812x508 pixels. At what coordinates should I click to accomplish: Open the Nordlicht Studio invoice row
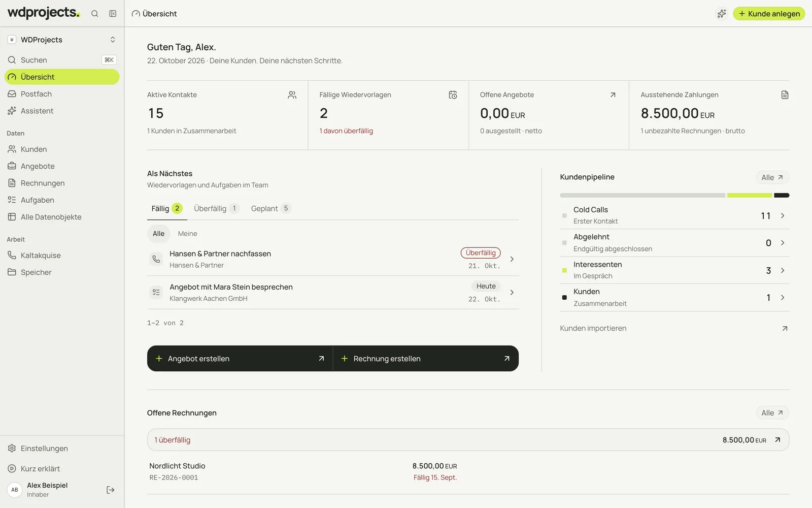click(x=468, y=471)
